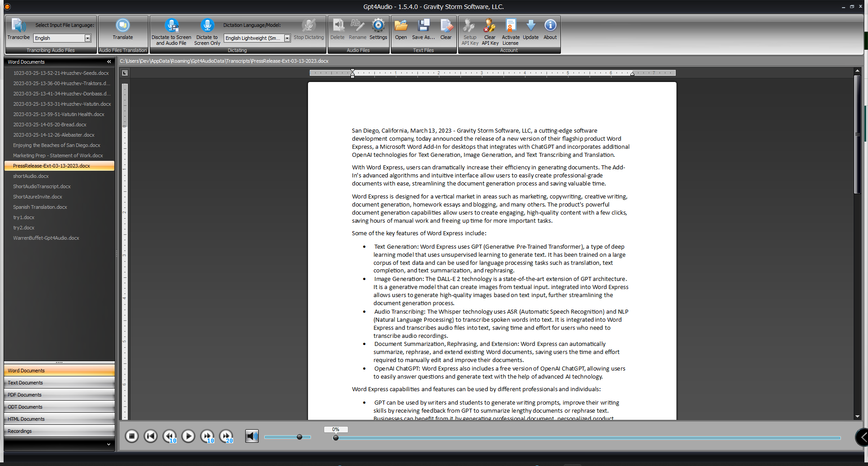This screenshot has width=868, height=466.
Task: Stop audio playback
Action: 131,436
